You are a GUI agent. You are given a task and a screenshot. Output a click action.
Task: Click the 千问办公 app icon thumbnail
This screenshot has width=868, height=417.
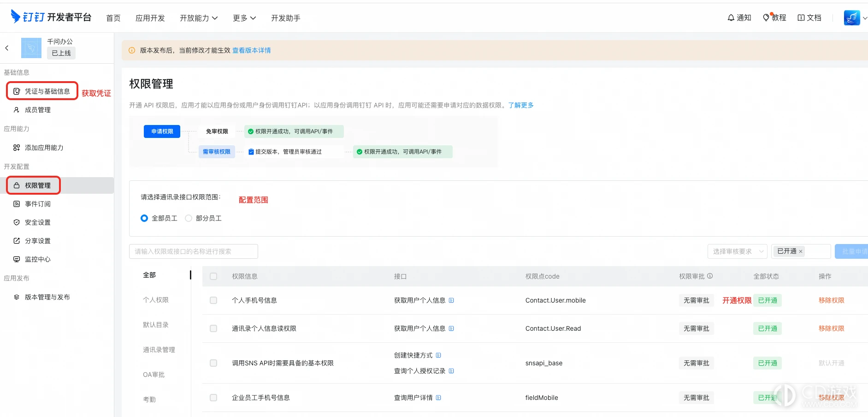[x=31, y=48]
